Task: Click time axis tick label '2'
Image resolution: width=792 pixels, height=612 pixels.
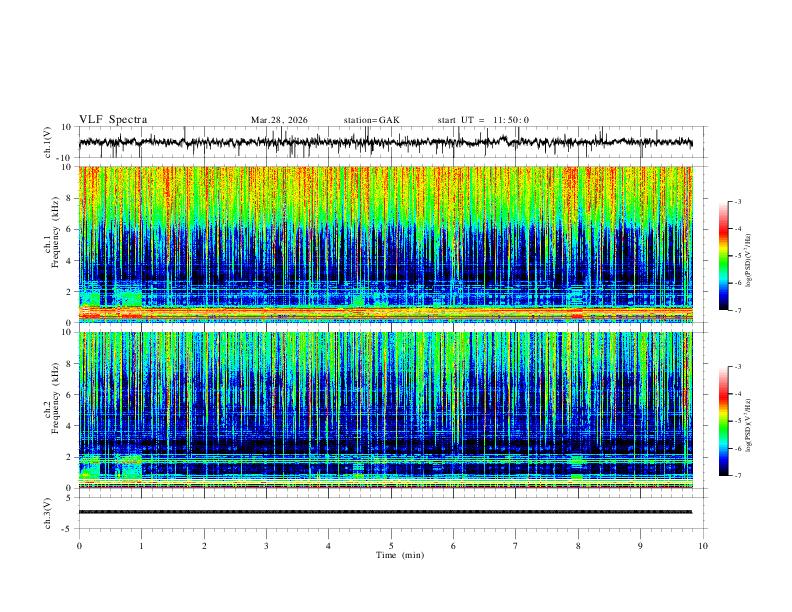Action: [204, 546]
